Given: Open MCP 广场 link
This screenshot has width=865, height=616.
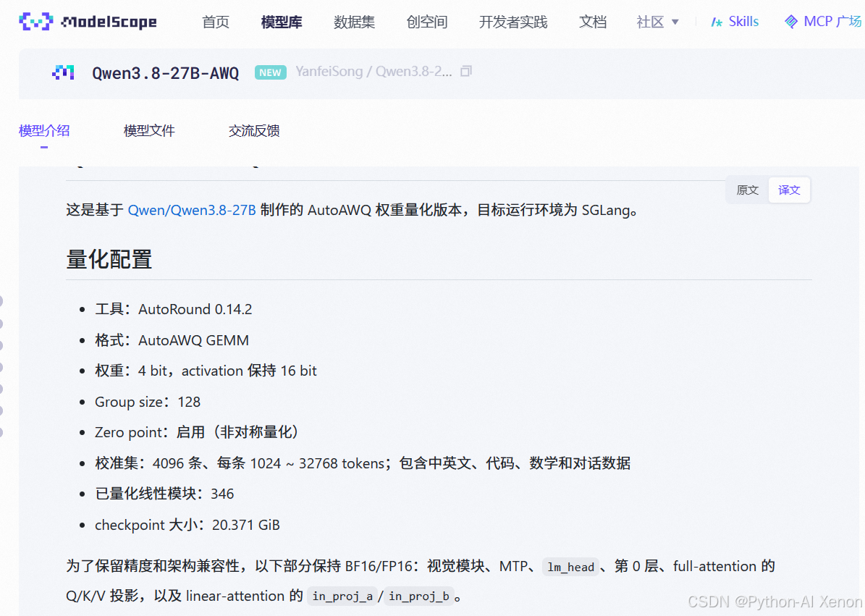Looking at the screenshot, I should (x=832, y=22).
